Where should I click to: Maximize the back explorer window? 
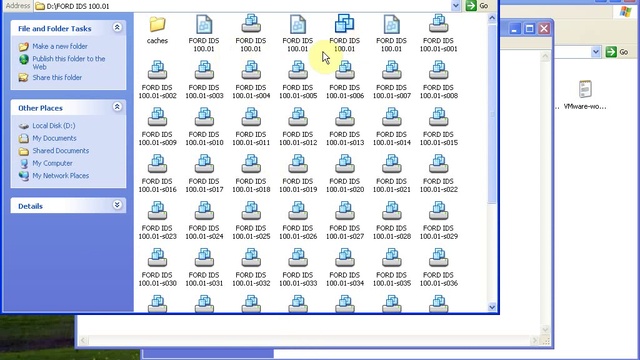pos(529,29)
